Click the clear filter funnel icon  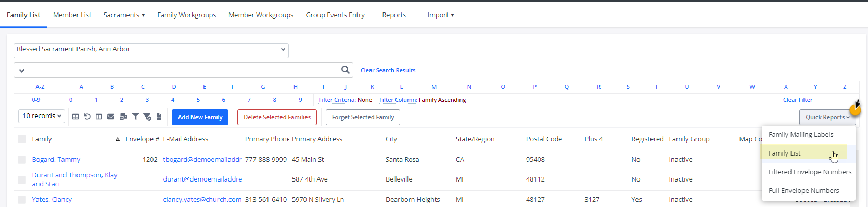147,117
